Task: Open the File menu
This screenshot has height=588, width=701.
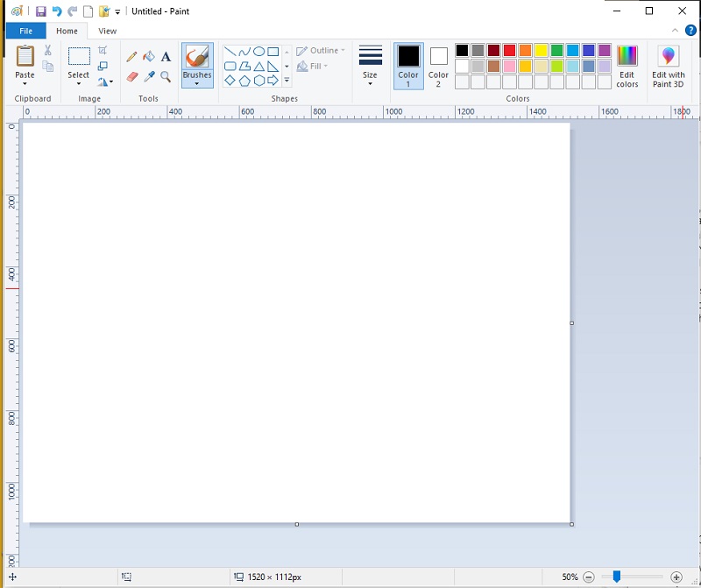Action: click(x=25, y=30)
